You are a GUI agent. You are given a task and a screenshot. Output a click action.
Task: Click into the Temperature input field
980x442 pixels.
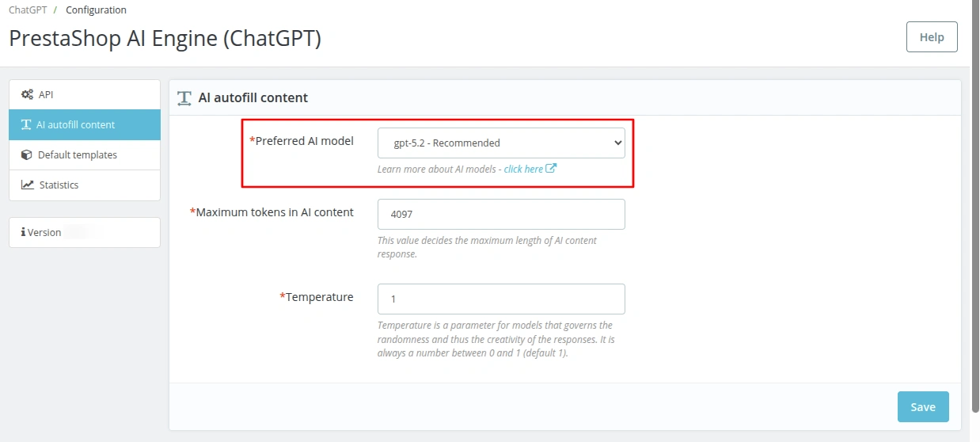(501, 299)
